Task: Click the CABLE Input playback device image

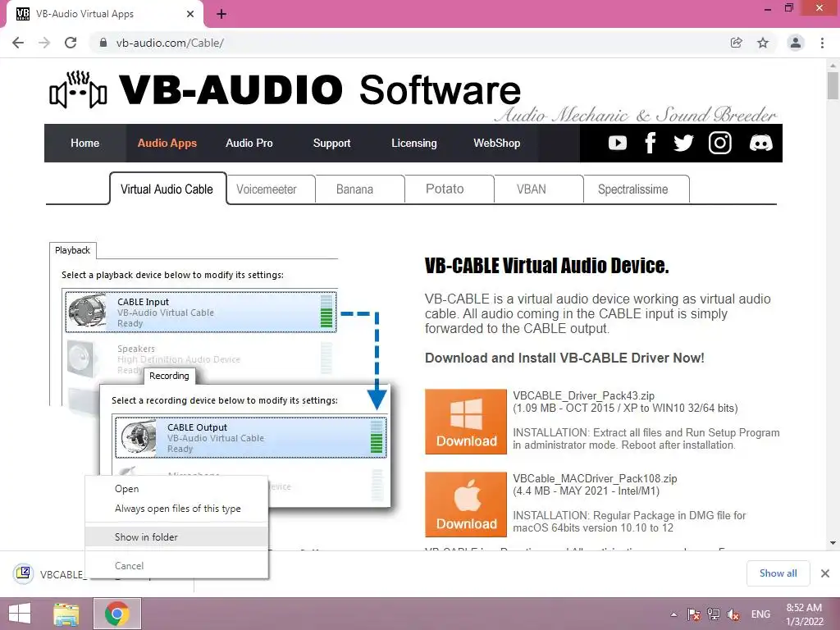Action: (87, 312)
